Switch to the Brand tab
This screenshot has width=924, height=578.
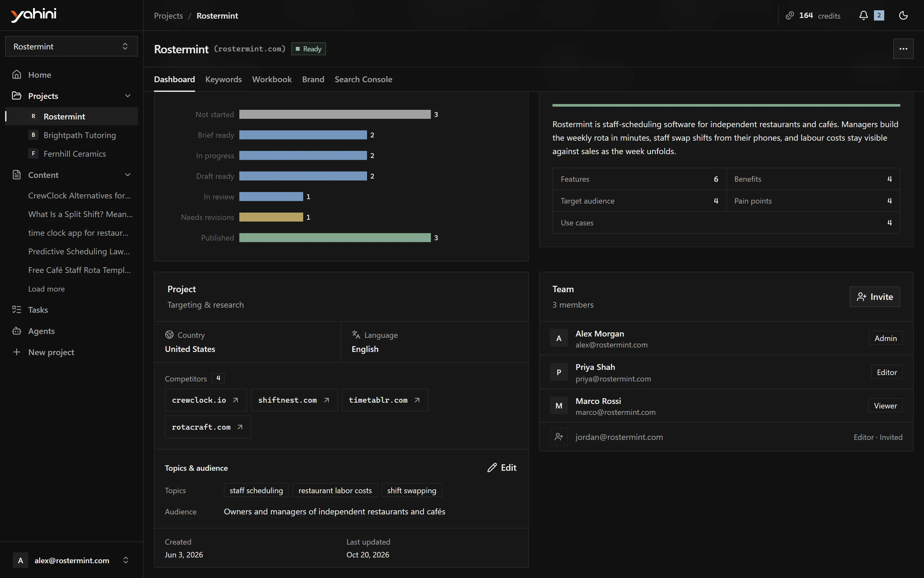point(313,79)
